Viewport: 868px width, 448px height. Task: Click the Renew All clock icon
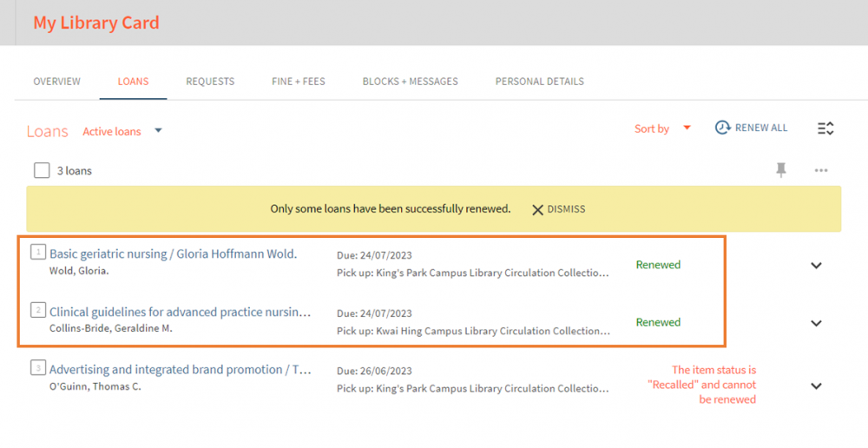(722, 128)
